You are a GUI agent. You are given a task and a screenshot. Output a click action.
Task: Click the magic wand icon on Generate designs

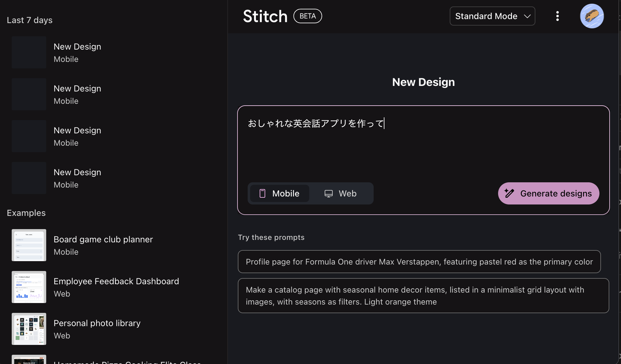point(509,193)
